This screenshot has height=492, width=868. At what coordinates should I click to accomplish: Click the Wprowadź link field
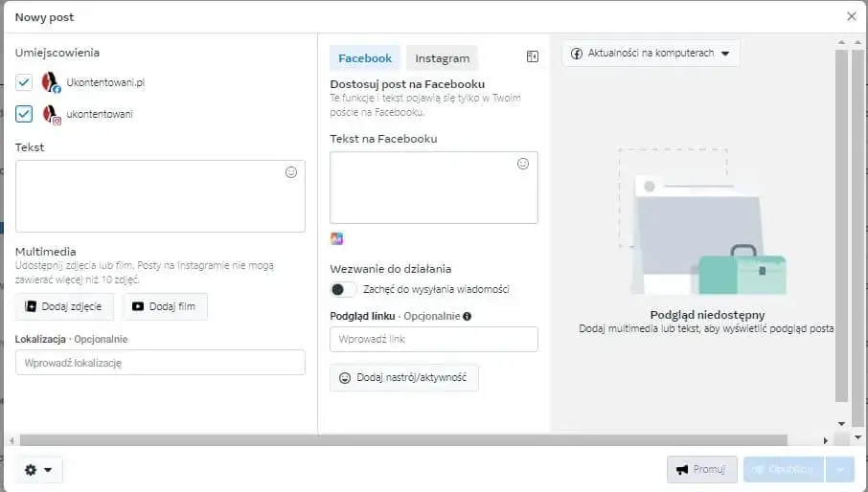(433, 339)
